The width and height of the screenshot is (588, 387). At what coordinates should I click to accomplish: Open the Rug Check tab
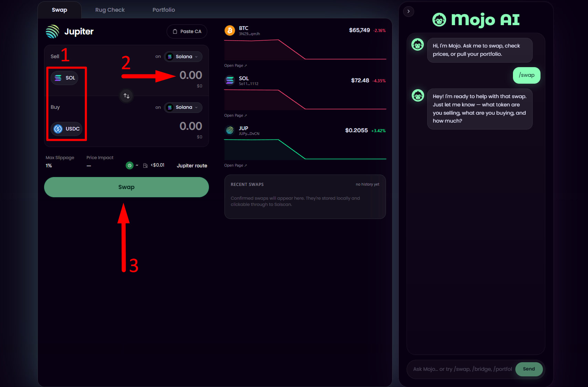[x=110, y=10]
